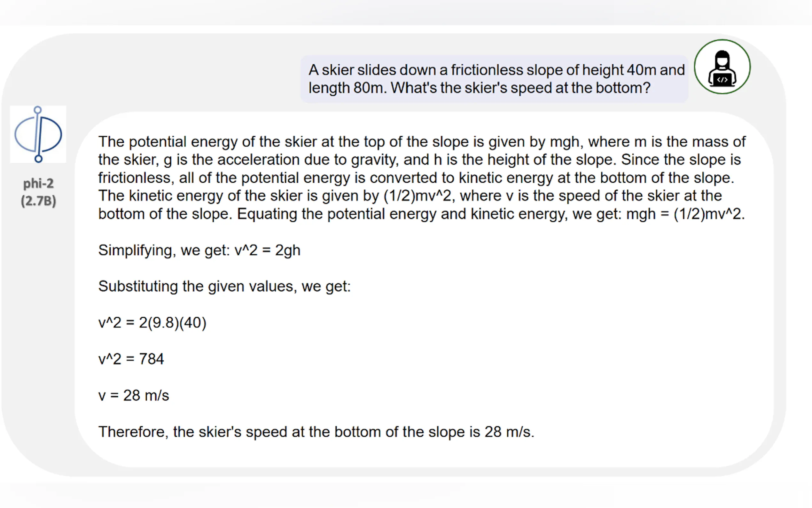This screenshot has width=812, height=508.
Task: Click the phi-2 model logo icon
Action: pyautogui.click(x=38, y=134)
